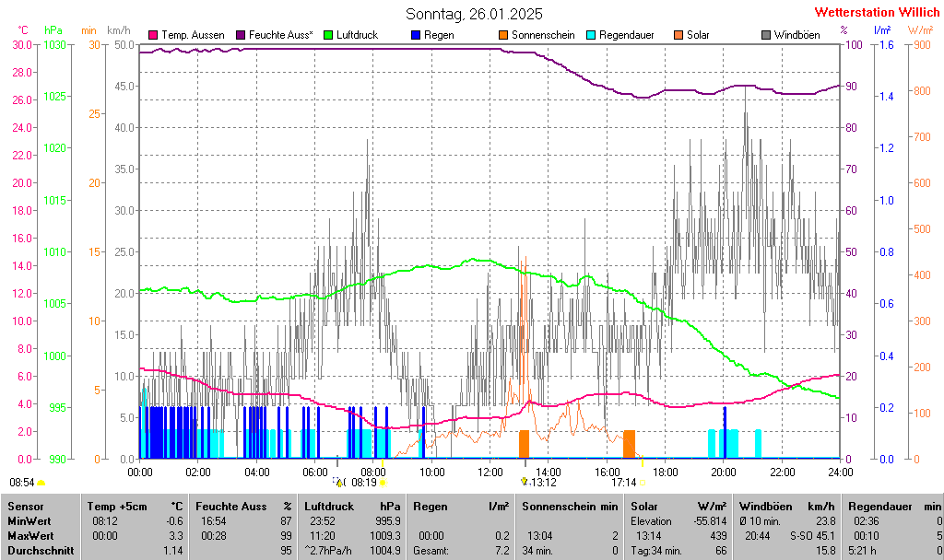The height and width of the screenshot is (560, 944).
Task: Click the sun icon beside 08:54
Action: [x=41, y=483]
